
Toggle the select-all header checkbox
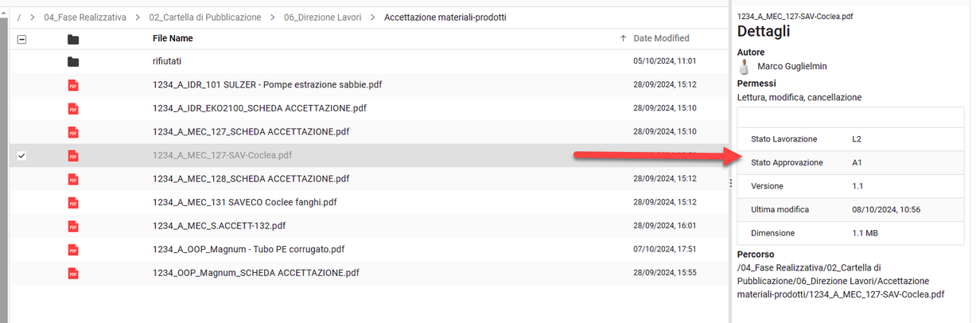coord(21,38)
